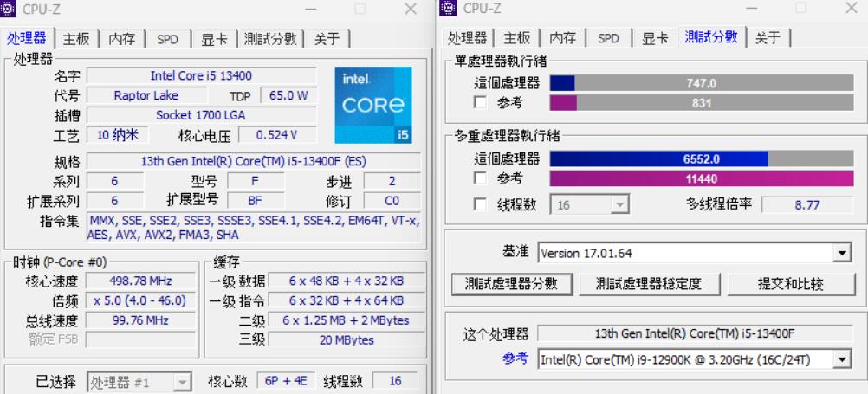The image size is (868, 394).
Task: Open the 基准 version dropdown
Action: [x=694, y=254]
